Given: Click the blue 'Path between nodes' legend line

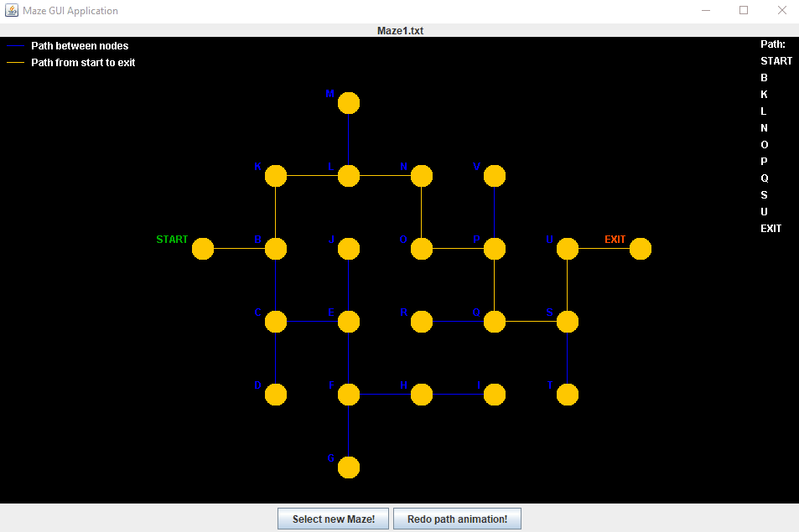Looking at the screenshot, I should [16, 46].
